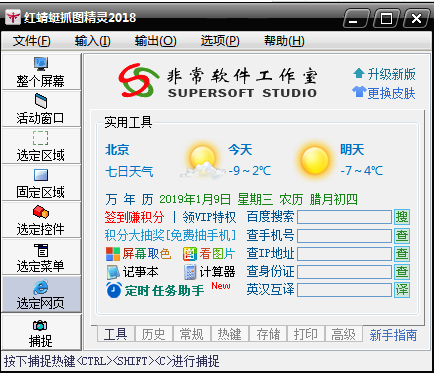Image resolution: width=434 pixels, height=373 pixels.
Task: Click today's weather sun-and-cloud icon
Action: (x=203, y=161)
